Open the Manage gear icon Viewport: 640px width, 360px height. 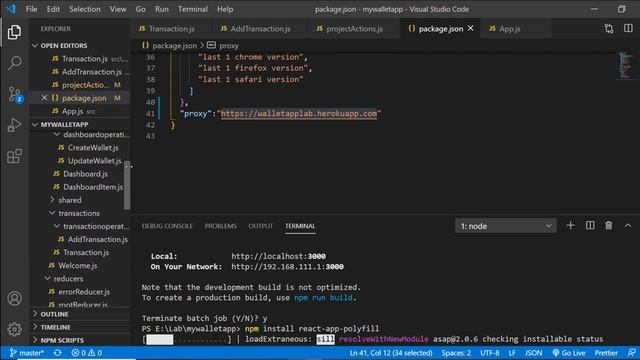(x=15, y=329)
